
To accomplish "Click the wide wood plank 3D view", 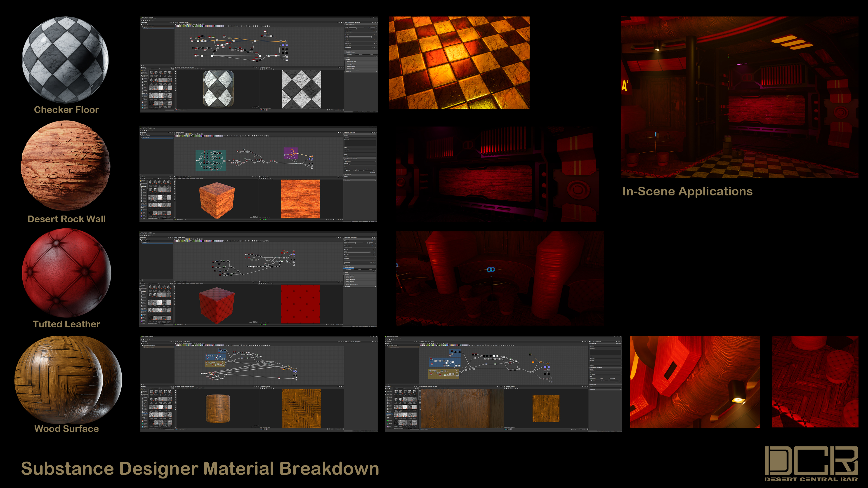I will point(462,408).
